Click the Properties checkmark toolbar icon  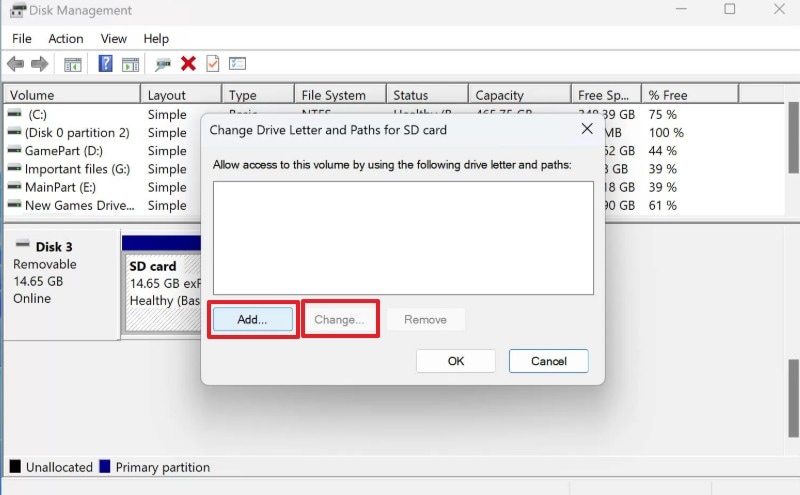(x=213, y=64)
